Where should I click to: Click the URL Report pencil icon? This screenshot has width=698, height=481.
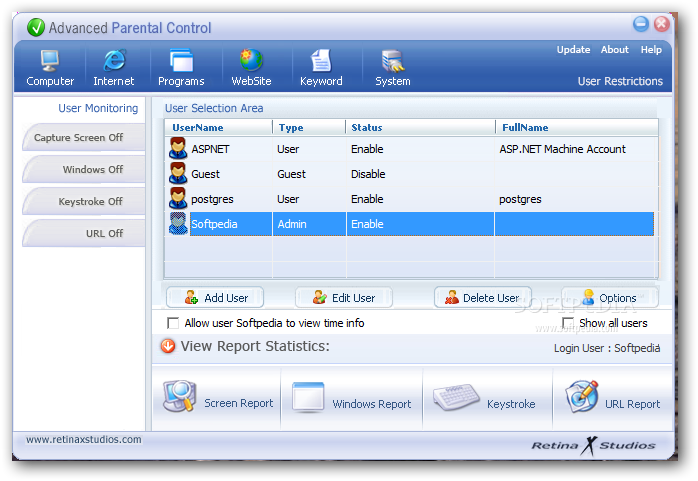(582, 396)
